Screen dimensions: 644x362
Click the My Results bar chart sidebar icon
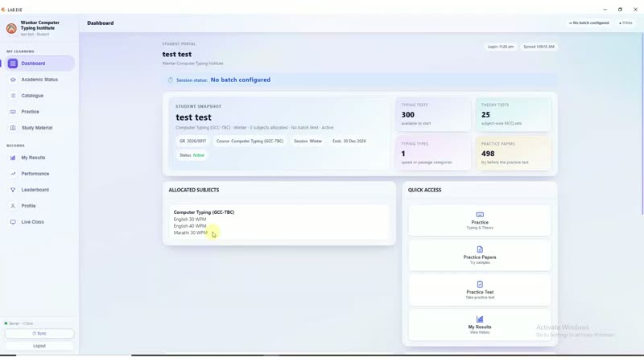pos(13,158)
